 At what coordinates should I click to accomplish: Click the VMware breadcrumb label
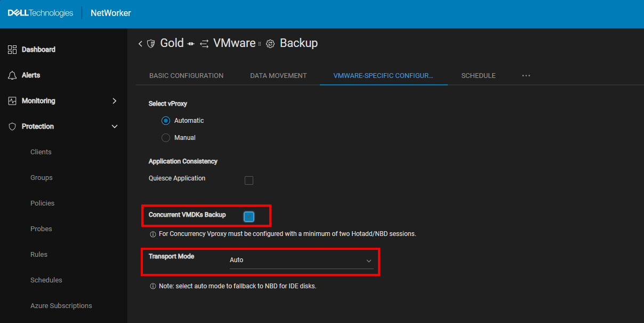(235, 43)
